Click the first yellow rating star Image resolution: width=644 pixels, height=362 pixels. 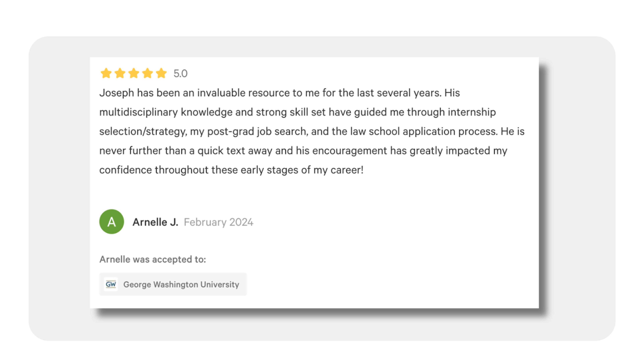(106, 73)
